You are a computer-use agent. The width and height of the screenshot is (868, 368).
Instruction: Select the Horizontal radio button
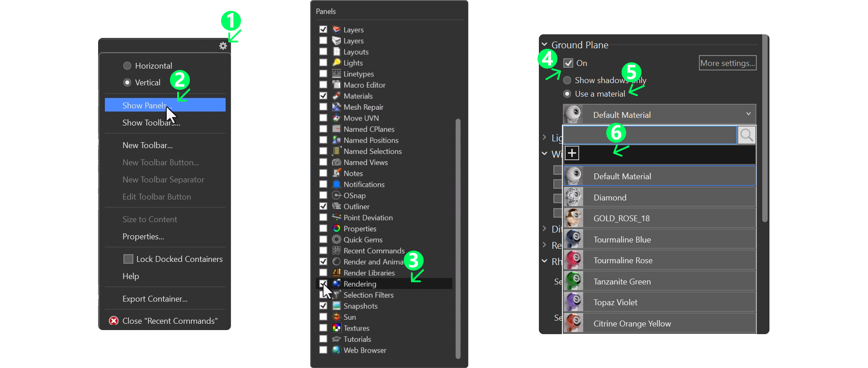pos(127,66)
